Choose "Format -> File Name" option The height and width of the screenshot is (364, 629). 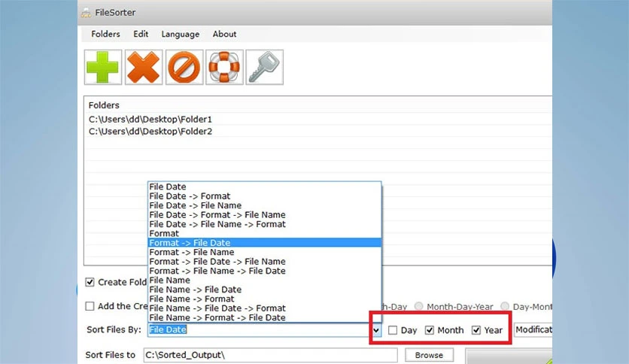(x=264, y=252)
